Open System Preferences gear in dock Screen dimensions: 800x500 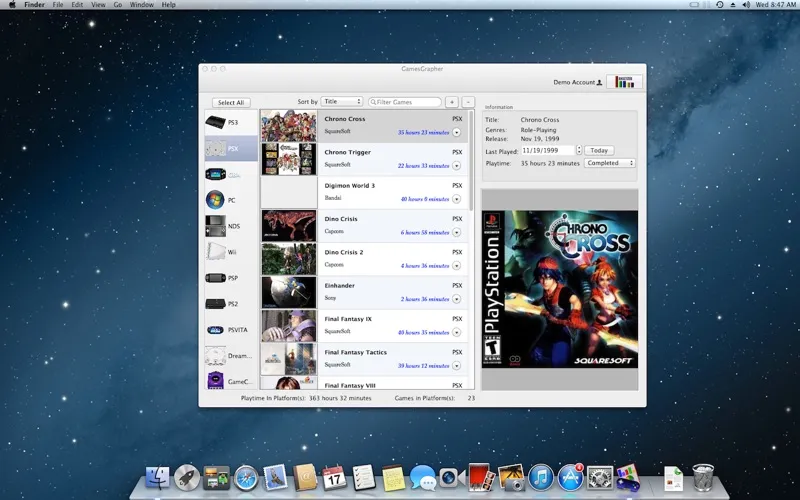[600, 478]
